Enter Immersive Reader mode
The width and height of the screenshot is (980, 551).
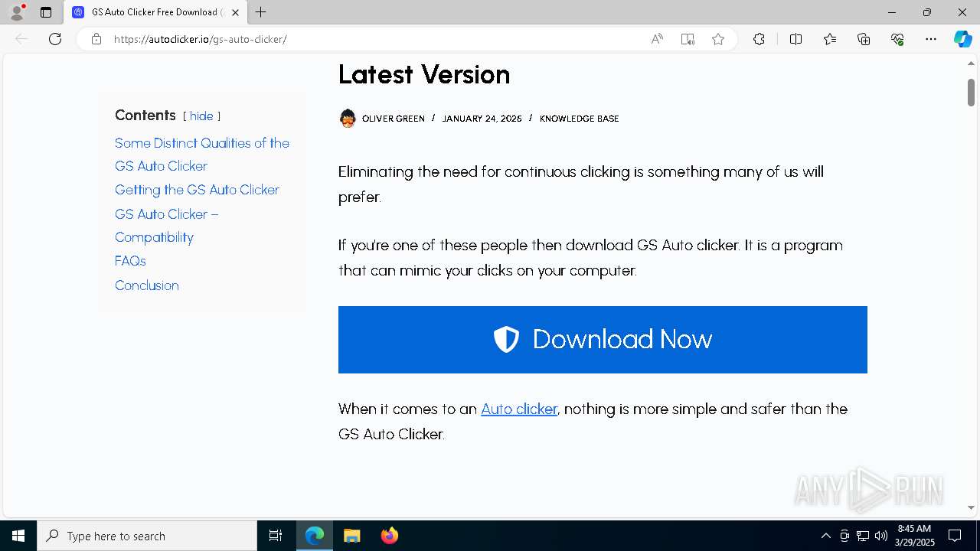tap(688, 39)
